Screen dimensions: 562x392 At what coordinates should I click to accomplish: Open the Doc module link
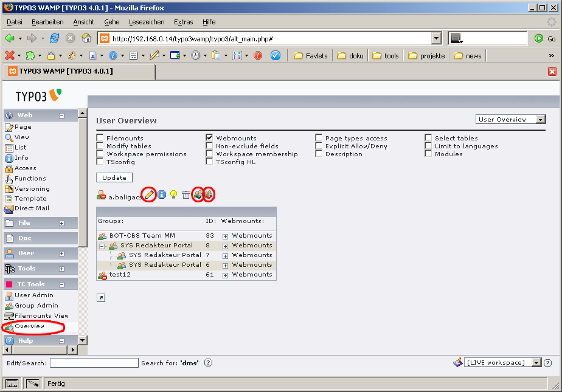click(25, 238)
